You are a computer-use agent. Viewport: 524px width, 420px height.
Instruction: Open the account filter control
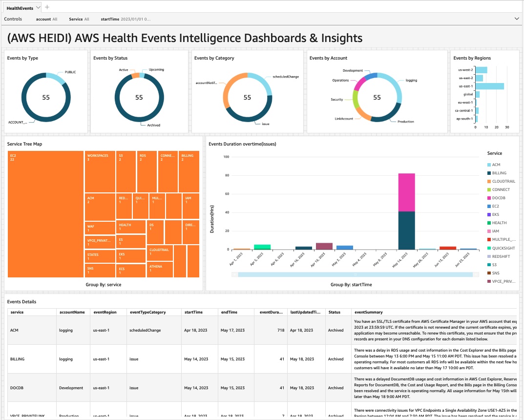[x=46, y=19]
